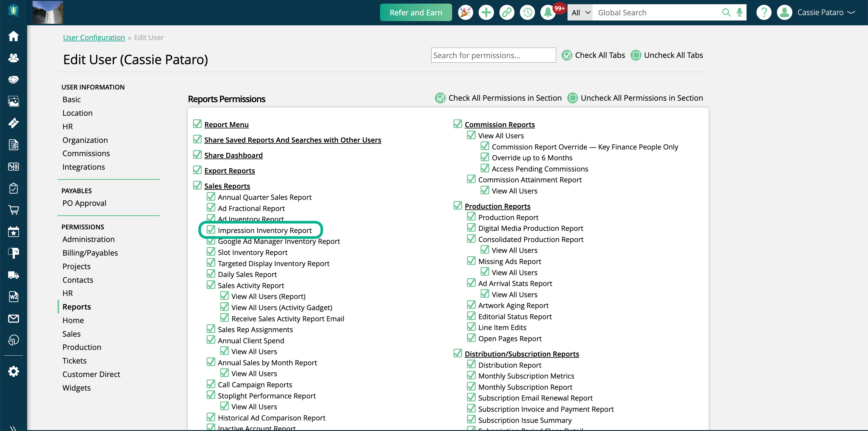Image resolution: width=868 pixels, height=431 pixels.
Task: Select the Widgets permissions tab
Action: tap(77, 388)
